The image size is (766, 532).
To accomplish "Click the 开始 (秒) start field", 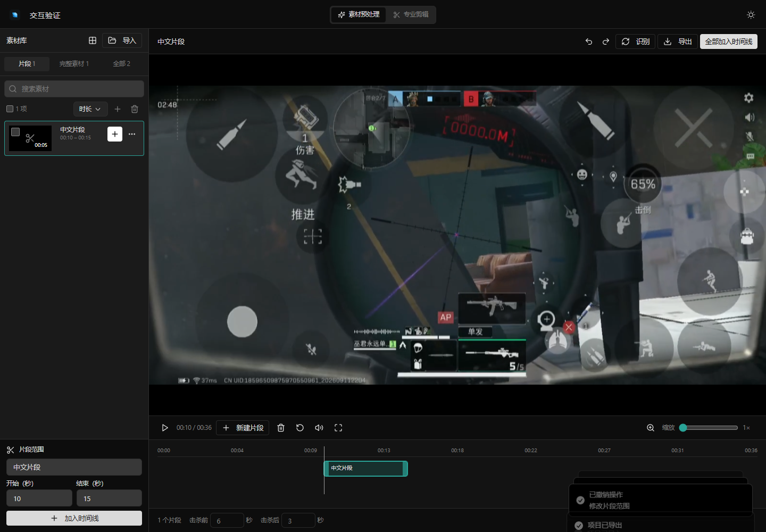I will [x=39, y=498].
